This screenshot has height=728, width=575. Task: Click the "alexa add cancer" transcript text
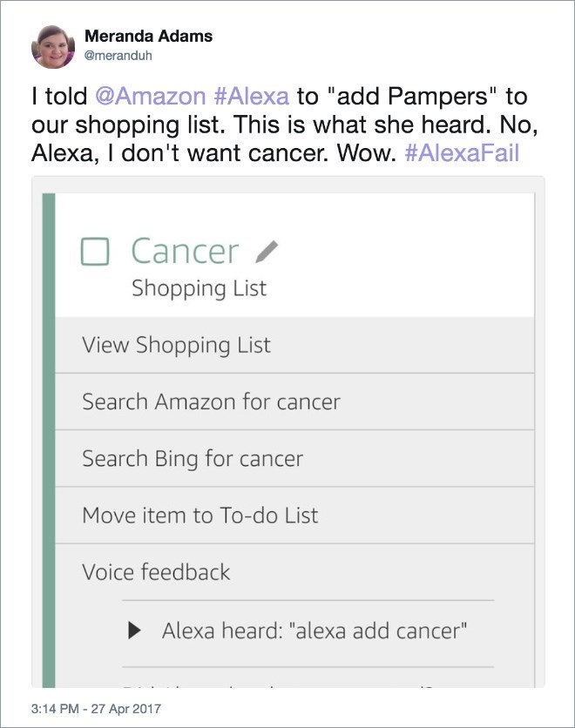377,631
